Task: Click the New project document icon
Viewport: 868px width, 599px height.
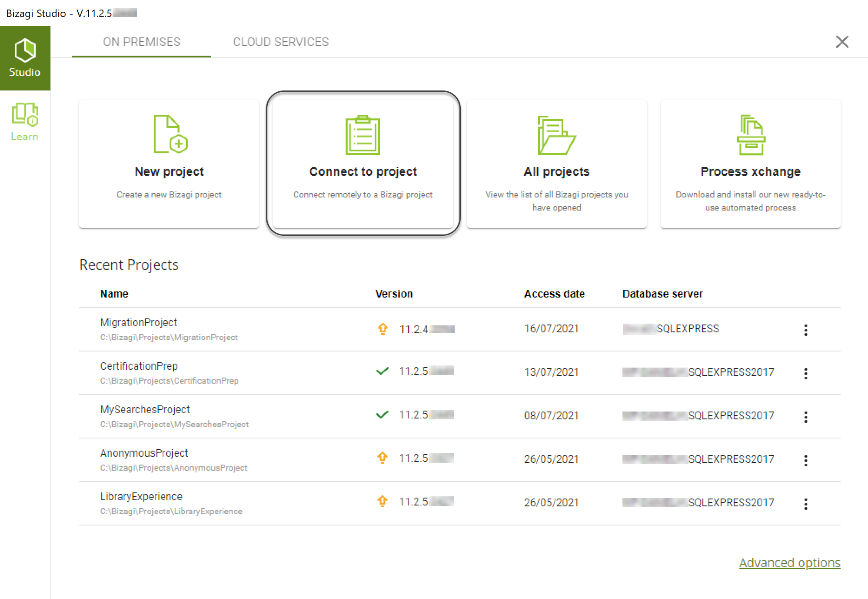Action: (170, 134)
